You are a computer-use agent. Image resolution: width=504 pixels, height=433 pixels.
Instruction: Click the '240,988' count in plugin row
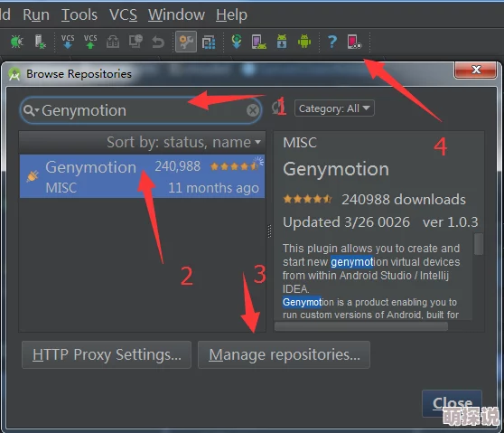tap(177, 166)
